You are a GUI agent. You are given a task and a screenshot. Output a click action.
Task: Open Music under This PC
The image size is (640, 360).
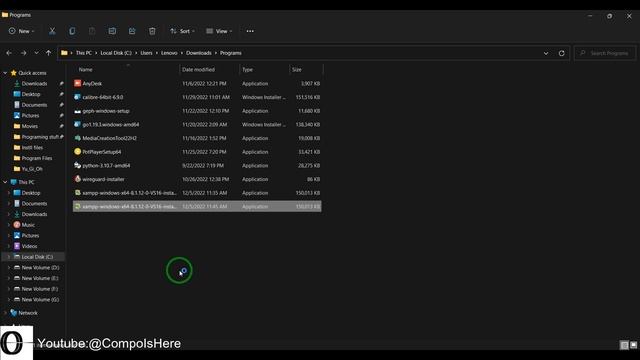tap(28, 225)
